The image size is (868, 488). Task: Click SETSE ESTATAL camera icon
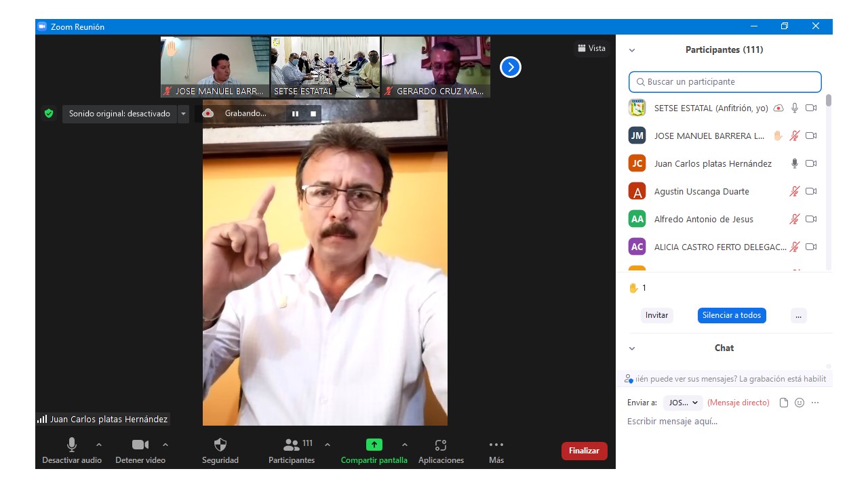[811, 108]
